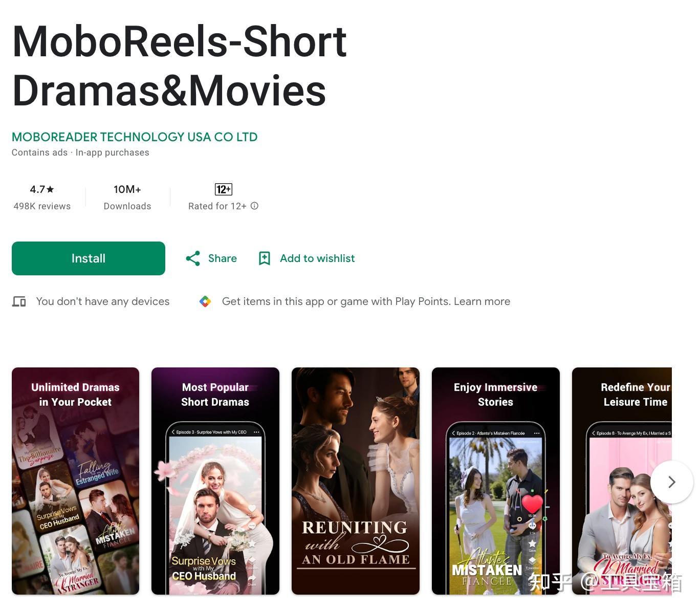This screenshot has width=700, height=611.
Task: Open the Rated for 12+ info icon
Action: [x=254, y=206]
